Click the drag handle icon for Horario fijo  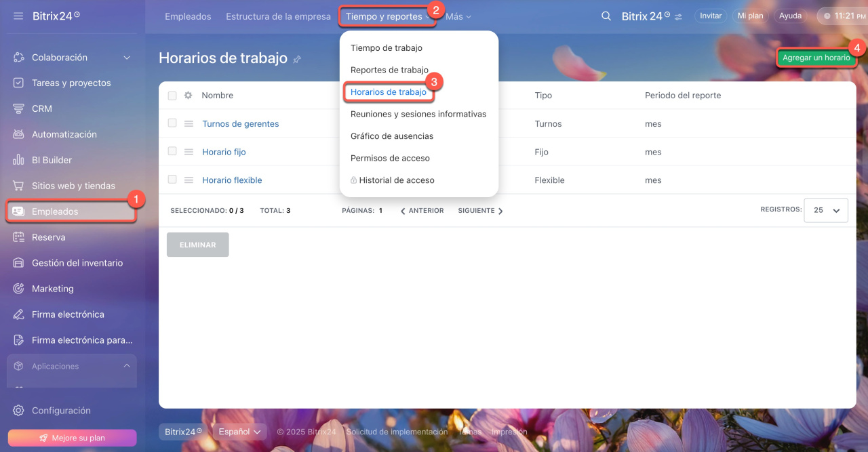click(x=189, y=152)
